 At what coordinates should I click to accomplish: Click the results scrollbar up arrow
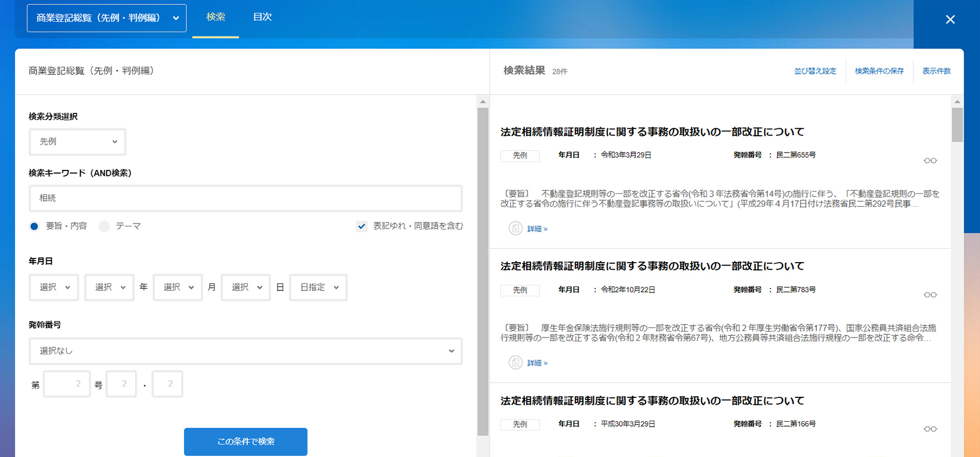click(x=957, y=101)
